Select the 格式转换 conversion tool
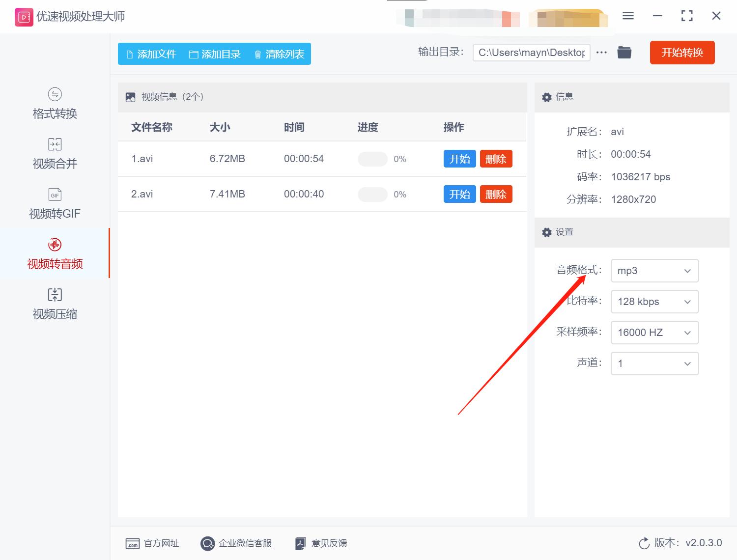 [x=54, y=103]
